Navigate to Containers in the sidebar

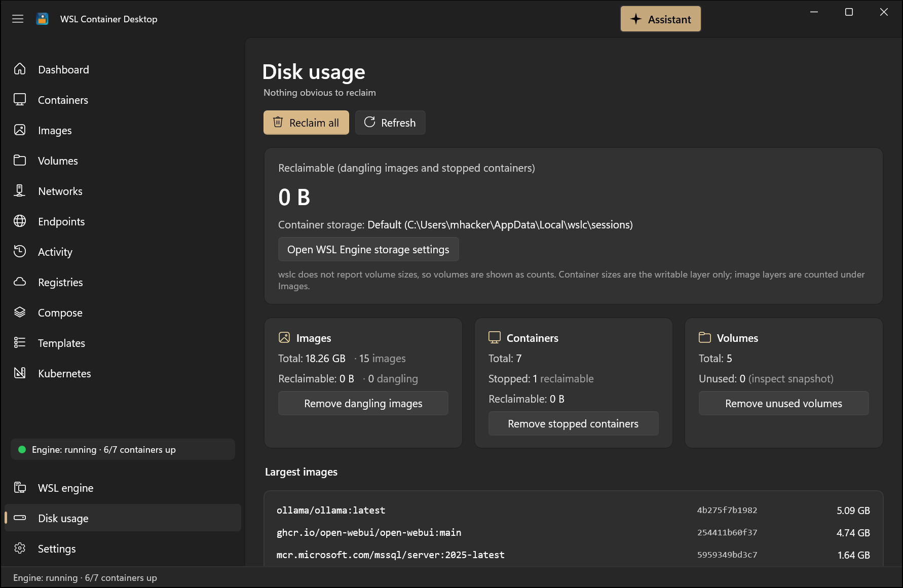pyautogui.click(x=63, y=100)
